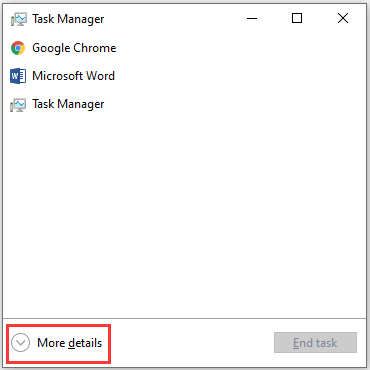
Task: Click the Task Manager icon in the app list
Action: coord(18,105)
